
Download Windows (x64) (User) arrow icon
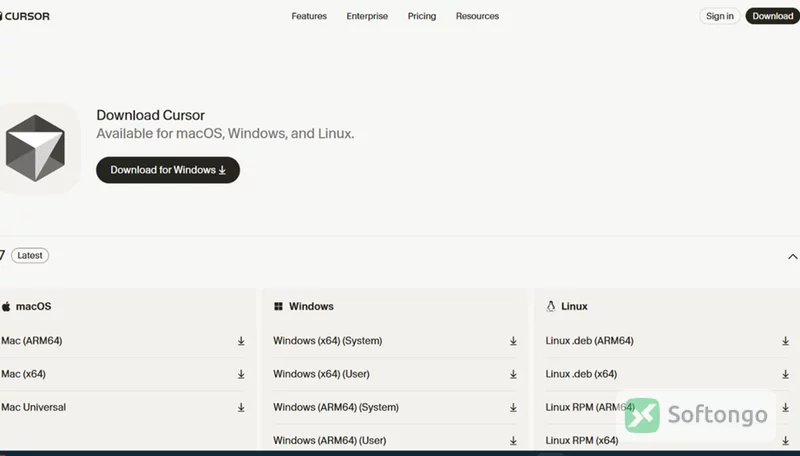(x=513, y=374)
